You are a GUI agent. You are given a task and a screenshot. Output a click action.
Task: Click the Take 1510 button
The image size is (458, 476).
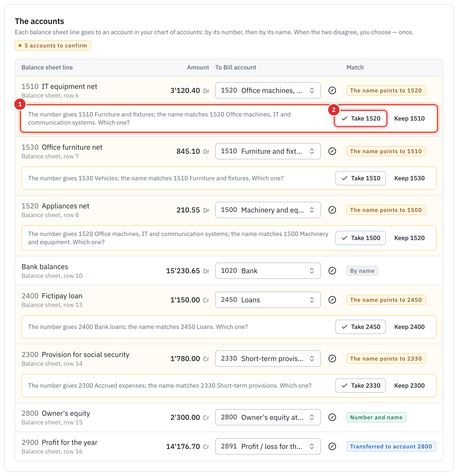point(360,178)
